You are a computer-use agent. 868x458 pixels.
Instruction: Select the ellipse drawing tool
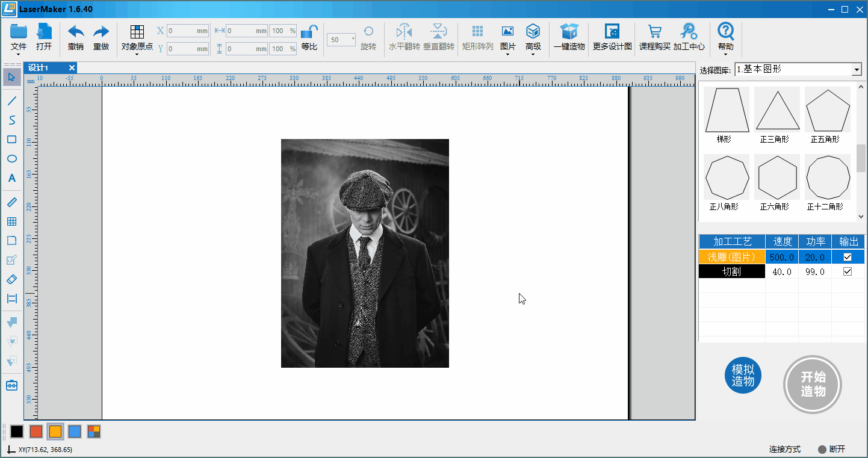coord(11,159)
